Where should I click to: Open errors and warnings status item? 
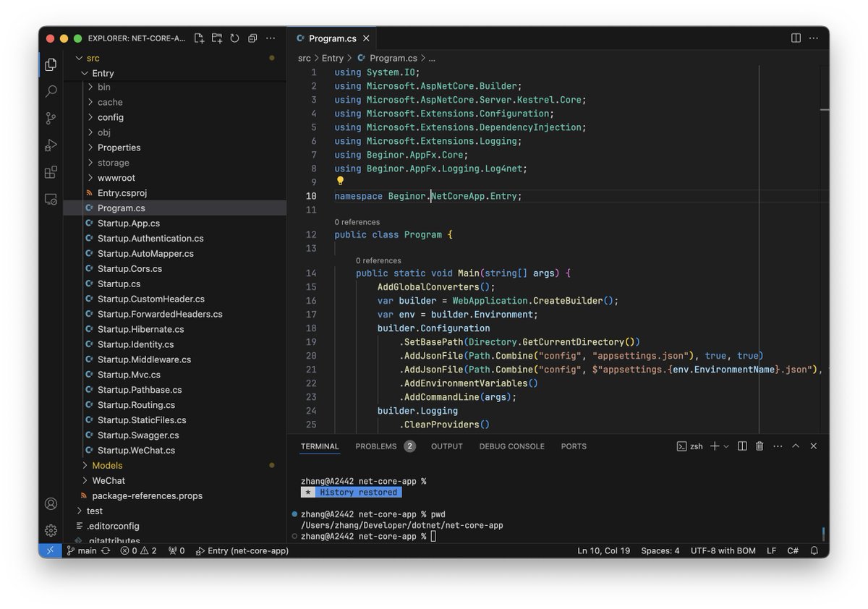click(x=138, y=550)
